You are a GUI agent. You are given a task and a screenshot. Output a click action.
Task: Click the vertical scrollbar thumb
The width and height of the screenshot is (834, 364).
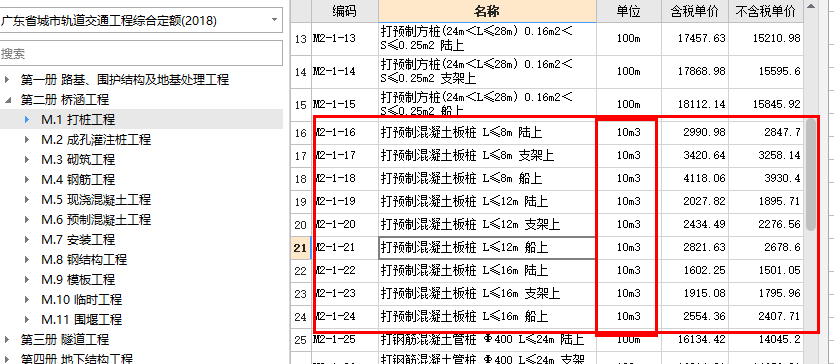(810, 175)
